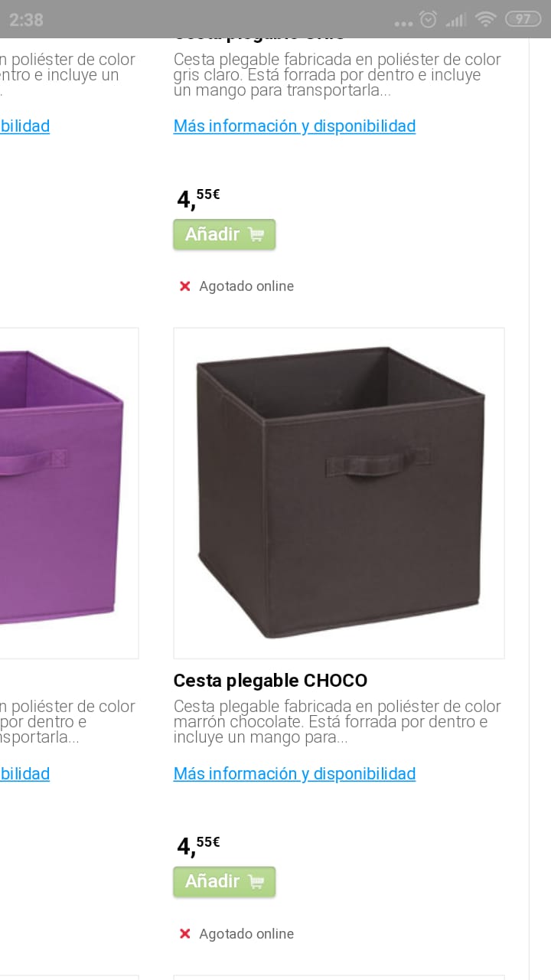Tap the red X beside the upper Agotado online
Image resolution: width=551 pixels, height=980 pixels.
184,286
